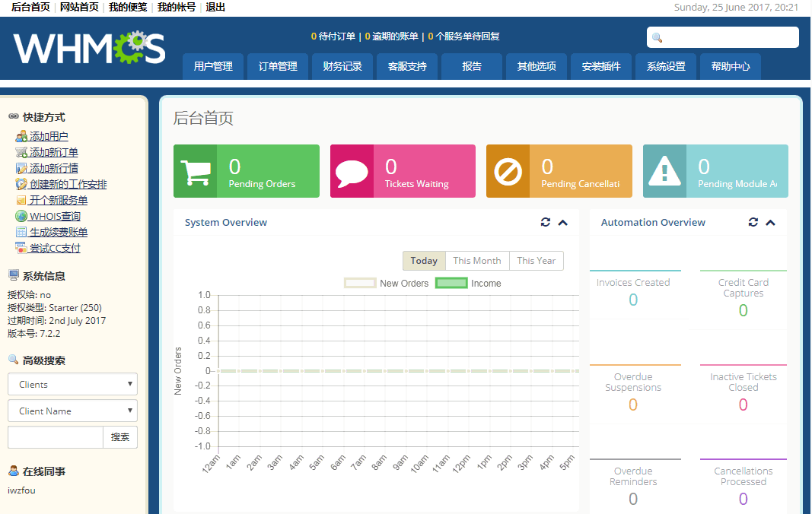Click the 搜索 button
Image resolution: width=812 pixels, height=514 pixels.
pos(120,437)
